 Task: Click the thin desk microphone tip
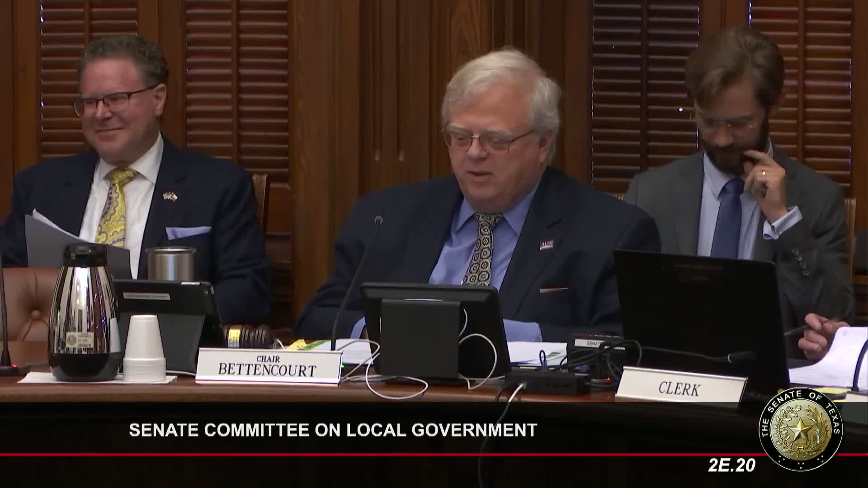378,220
